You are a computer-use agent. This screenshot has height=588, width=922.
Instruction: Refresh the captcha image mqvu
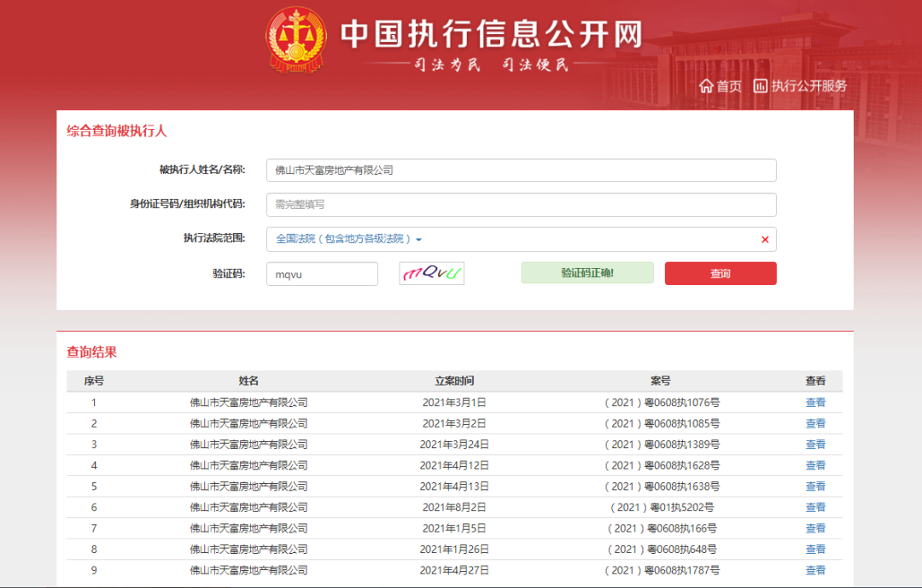point(432,273)
